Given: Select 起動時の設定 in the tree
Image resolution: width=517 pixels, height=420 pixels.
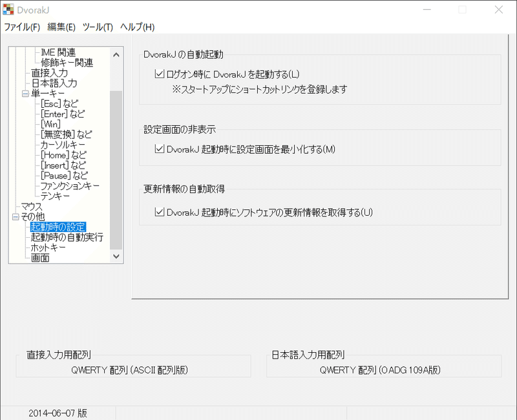Looking at the screenshot, I should pyautogui.click(x=58, y=227).
